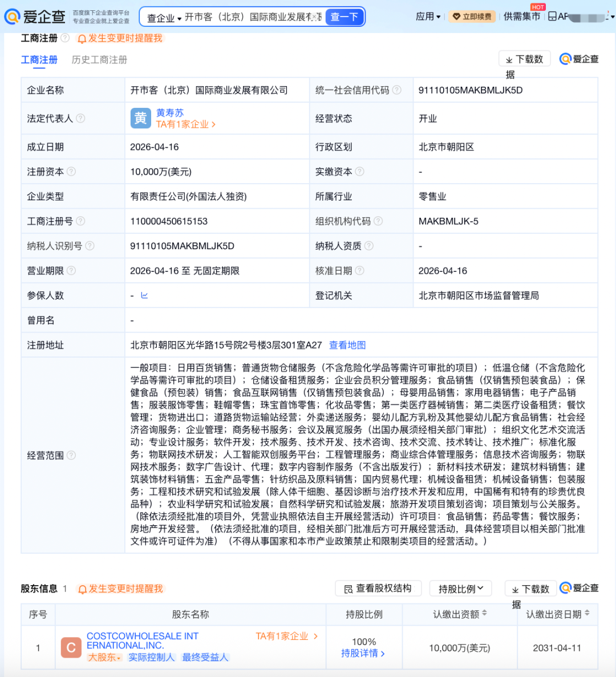The width and height of the screenshot is (616, 677).
Task: Click the help icon next to 统一社会信用代码
Action: 397,90
